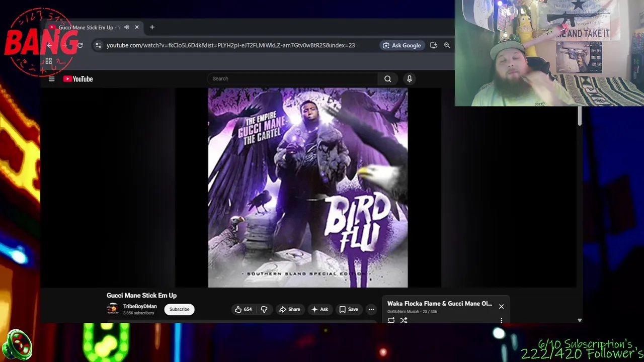Viewport: 644px width, 362px height.
Task: Close the playlist panel
Action: (x=501, y=306)
